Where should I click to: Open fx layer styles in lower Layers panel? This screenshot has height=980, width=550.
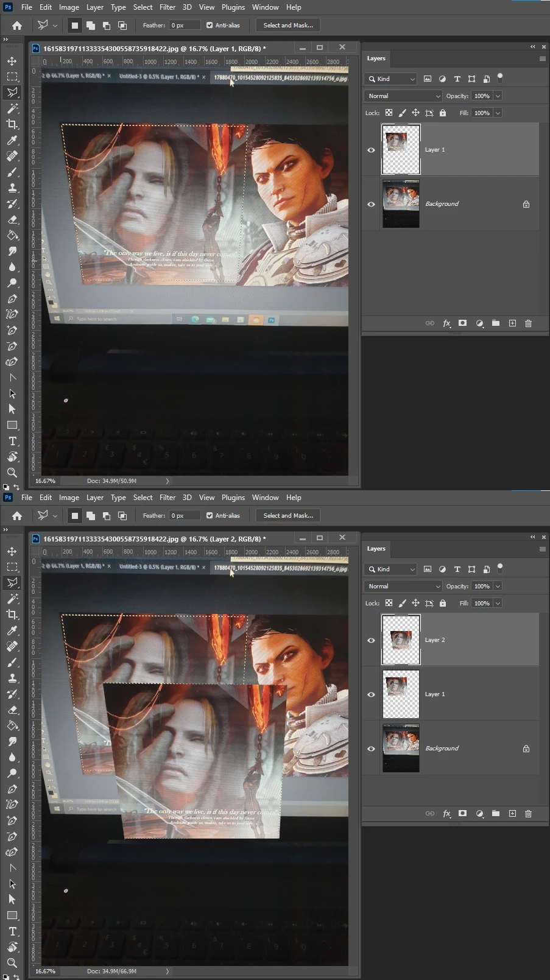tap(446, 814)
